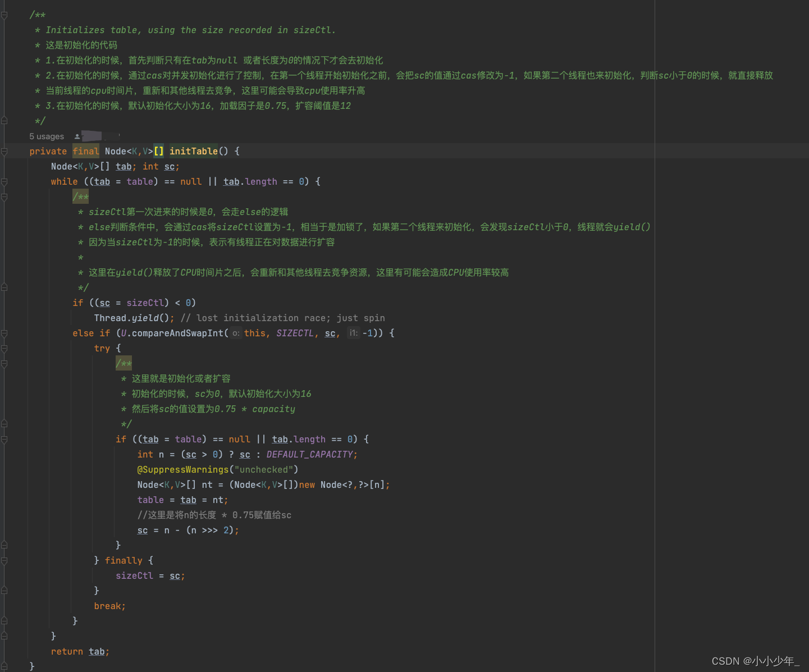Click '0.75 * capacity' comment text
Viewport: 809px width, 672px height.
pos(255,409)
